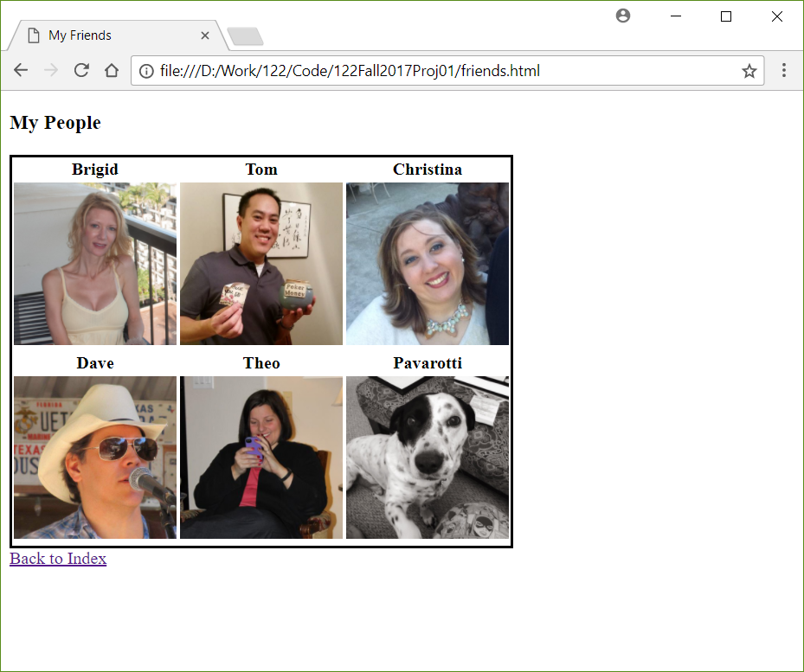Open the user profile icon
804x672 pixels.
coord(623,16)
